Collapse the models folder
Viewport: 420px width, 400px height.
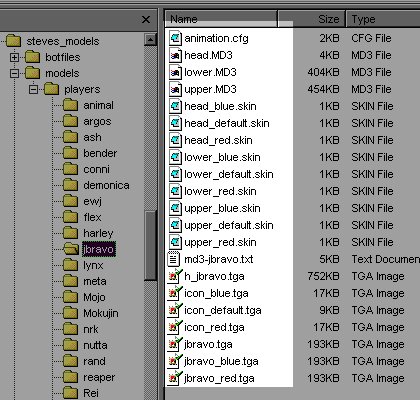14,73
